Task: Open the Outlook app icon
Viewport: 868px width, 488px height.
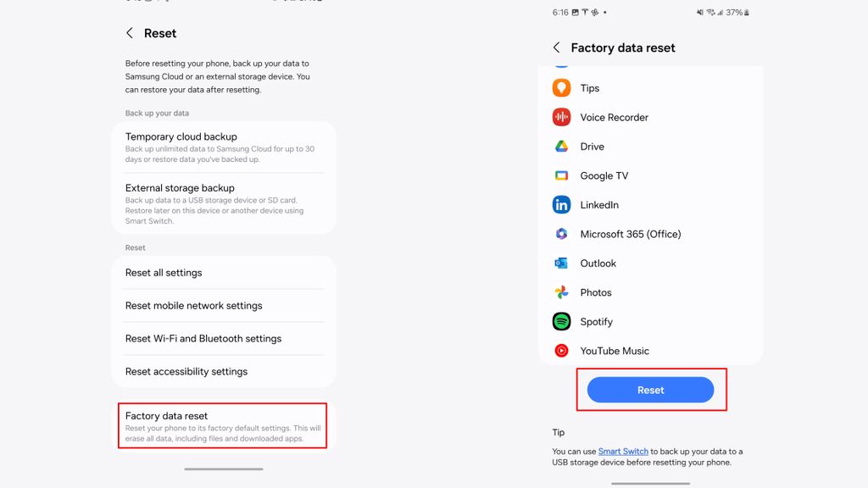Action: 561,263
